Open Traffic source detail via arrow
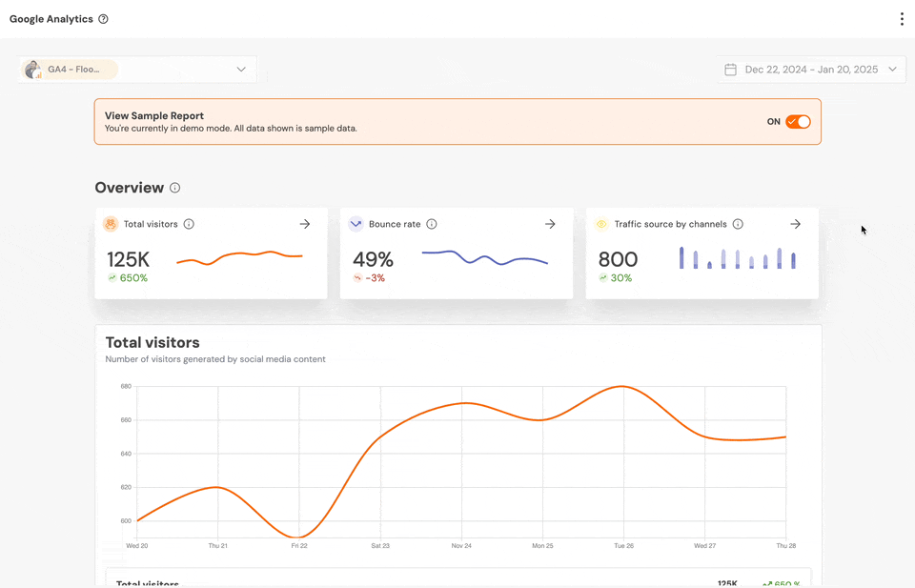The height and width of the screenshot is (588, 915). coord(796,224)
